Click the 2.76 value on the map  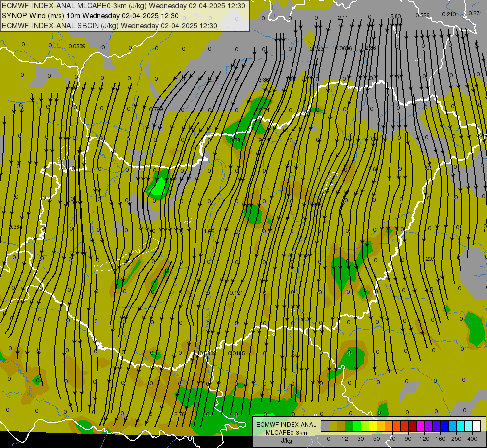click(180, 414)
